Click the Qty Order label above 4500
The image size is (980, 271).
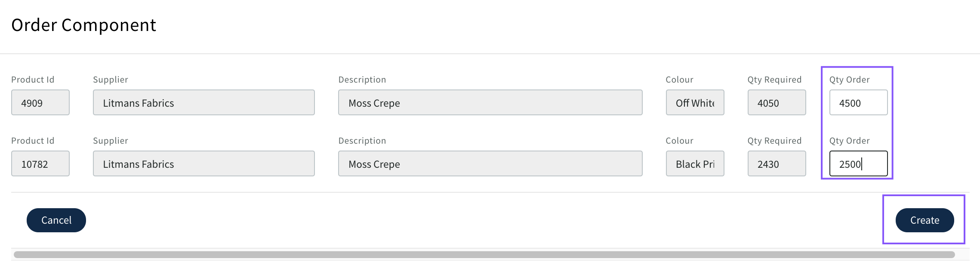[x=849, y=80]
